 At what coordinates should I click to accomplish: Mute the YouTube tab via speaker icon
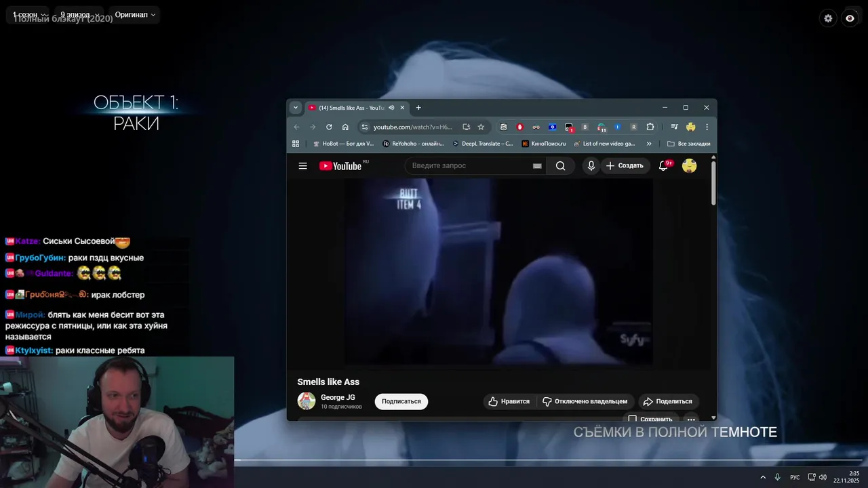391,108
